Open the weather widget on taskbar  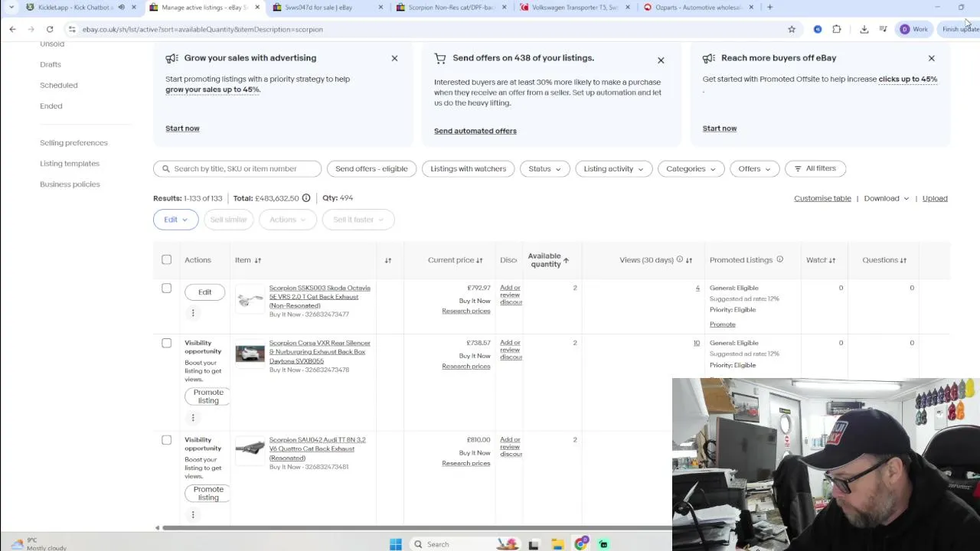[38, 543]
